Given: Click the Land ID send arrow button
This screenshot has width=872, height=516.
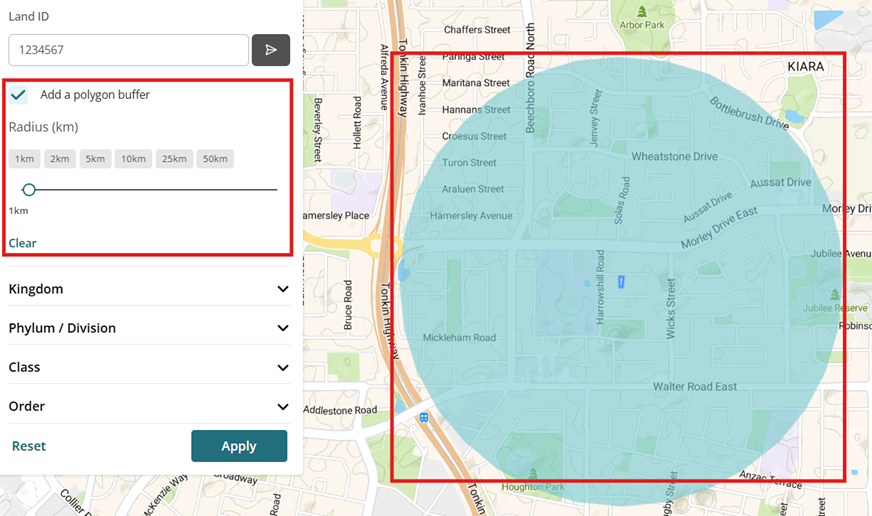Looking at the screenshot, I should coord(270,50).
